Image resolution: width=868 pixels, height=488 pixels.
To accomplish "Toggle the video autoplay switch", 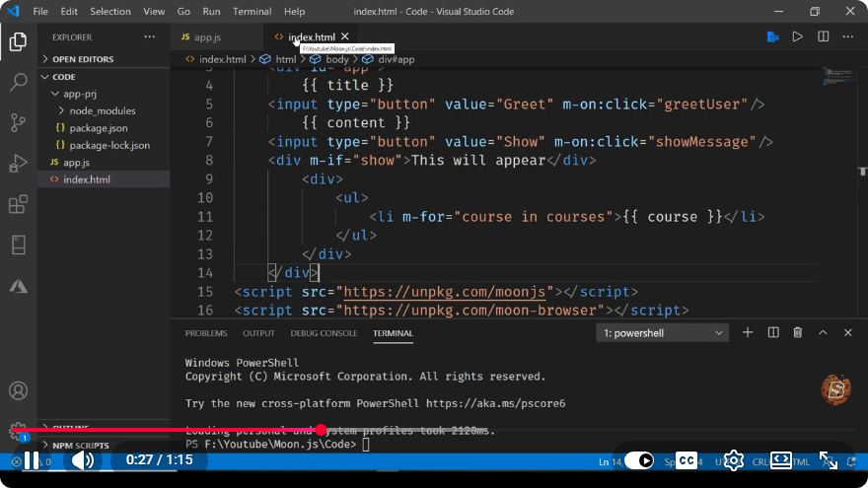I will pos(639,460).
